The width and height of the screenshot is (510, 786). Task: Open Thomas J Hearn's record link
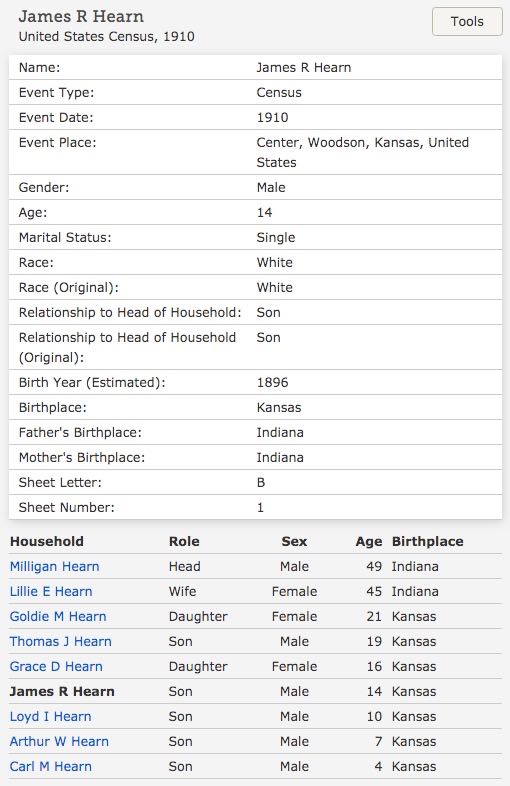point(61,642)
